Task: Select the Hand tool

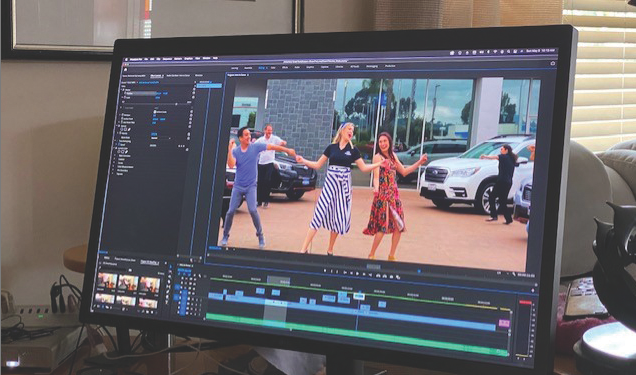Action: (167, 296)
